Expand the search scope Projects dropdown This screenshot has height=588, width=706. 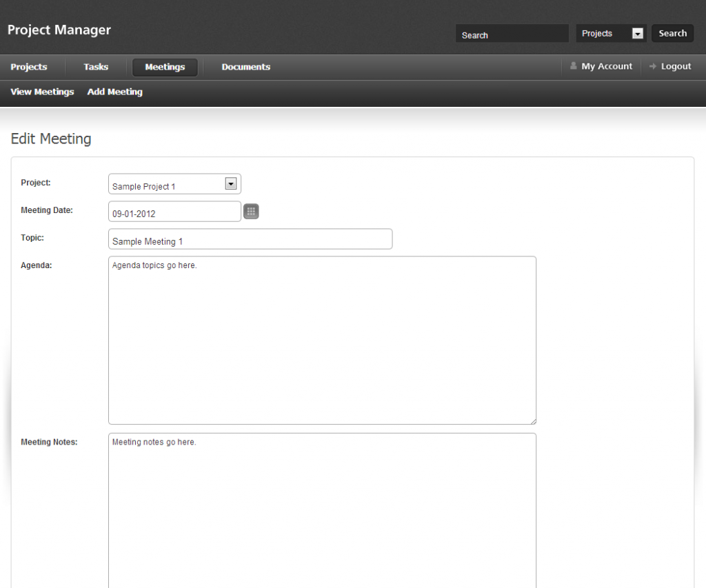(611, 33)
